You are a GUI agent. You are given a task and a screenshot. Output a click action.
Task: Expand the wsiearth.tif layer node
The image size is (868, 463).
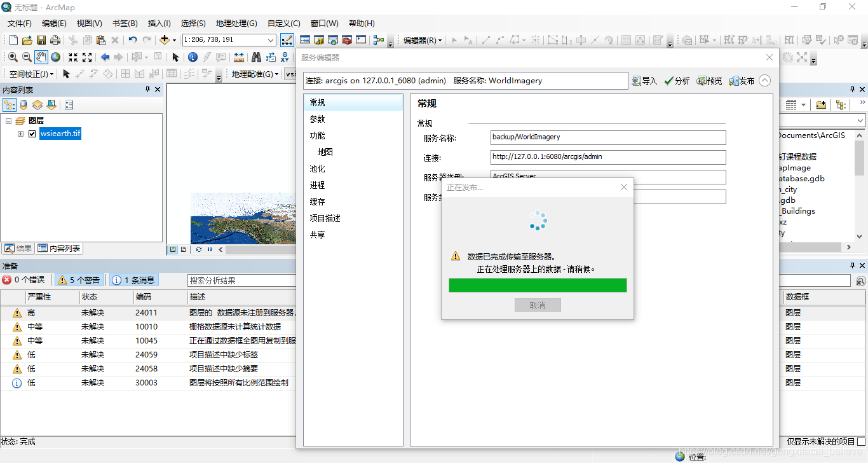pyautogui.click(x=20, y=134)
